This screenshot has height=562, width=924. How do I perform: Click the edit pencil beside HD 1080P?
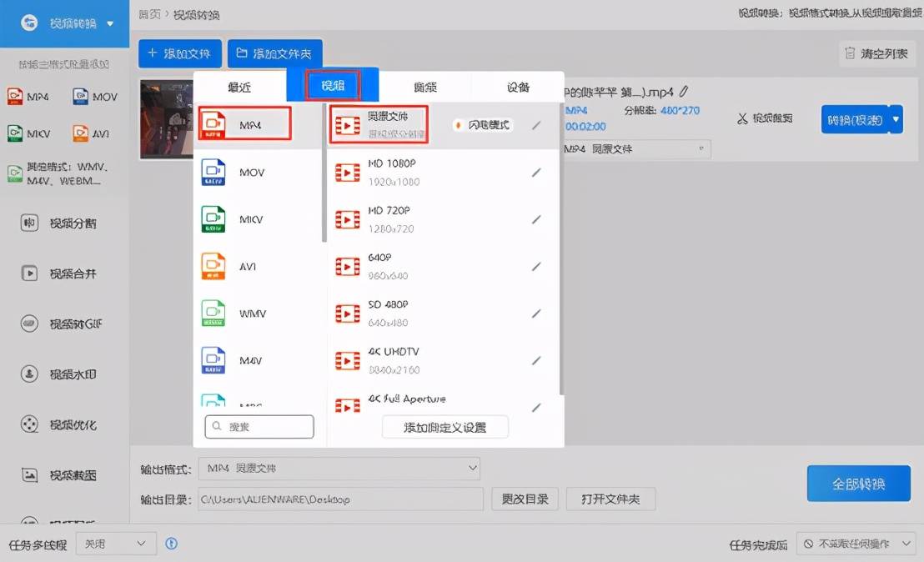pos(536,173)
